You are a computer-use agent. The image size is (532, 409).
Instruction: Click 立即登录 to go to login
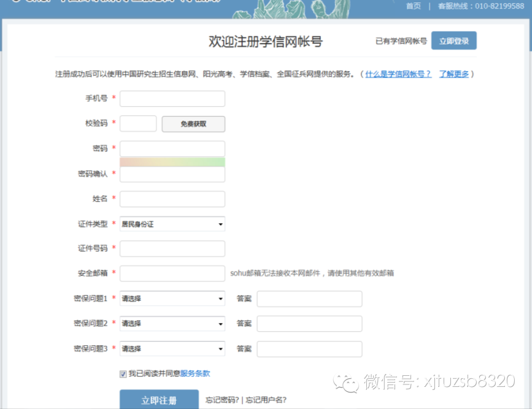pyautogui.click(x=453, y=40)
